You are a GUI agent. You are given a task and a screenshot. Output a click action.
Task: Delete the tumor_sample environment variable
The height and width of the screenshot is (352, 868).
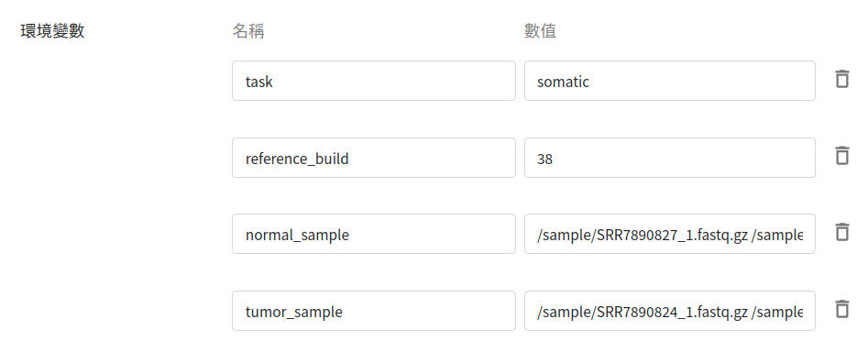click(x=842, y=309)
